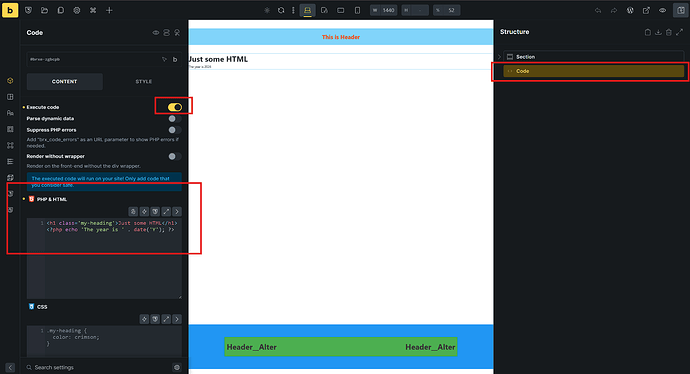Turn off the Execute code toggle

coord(175,107)
